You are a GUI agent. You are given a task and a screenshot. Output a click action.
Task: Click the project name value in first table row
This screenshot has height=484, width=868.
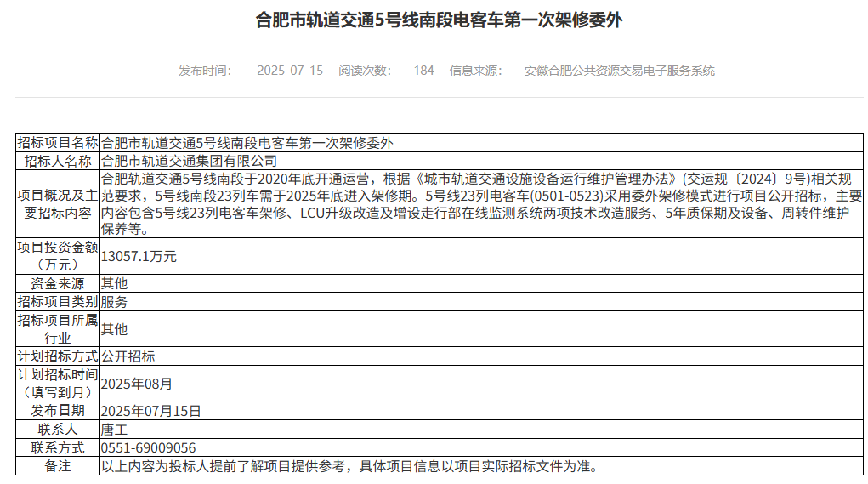[x=247, y=143]
